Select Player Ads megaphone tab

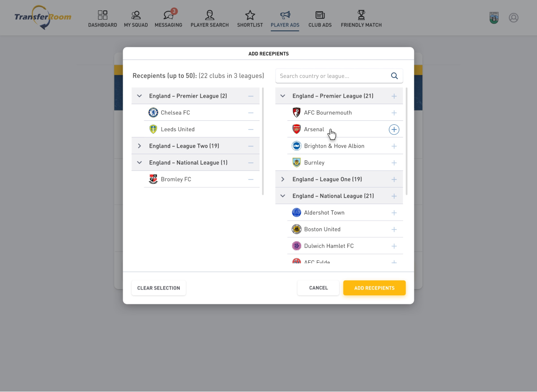[x=285, y=19]
